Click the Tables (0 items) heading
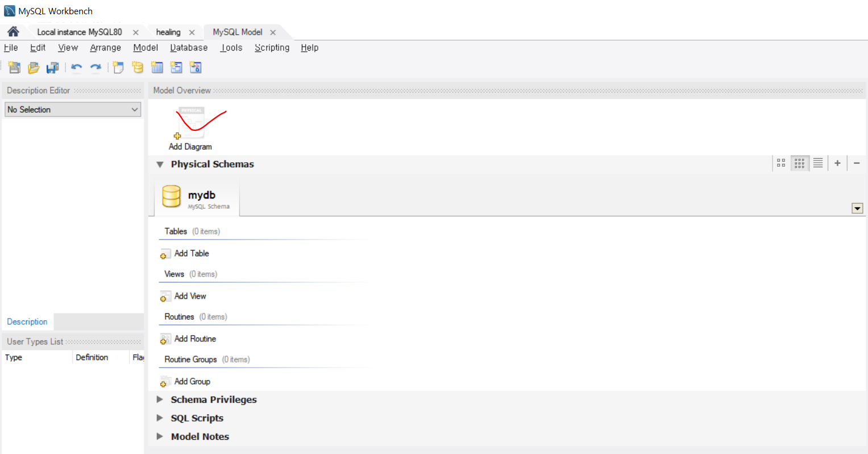 pos(192,232)
